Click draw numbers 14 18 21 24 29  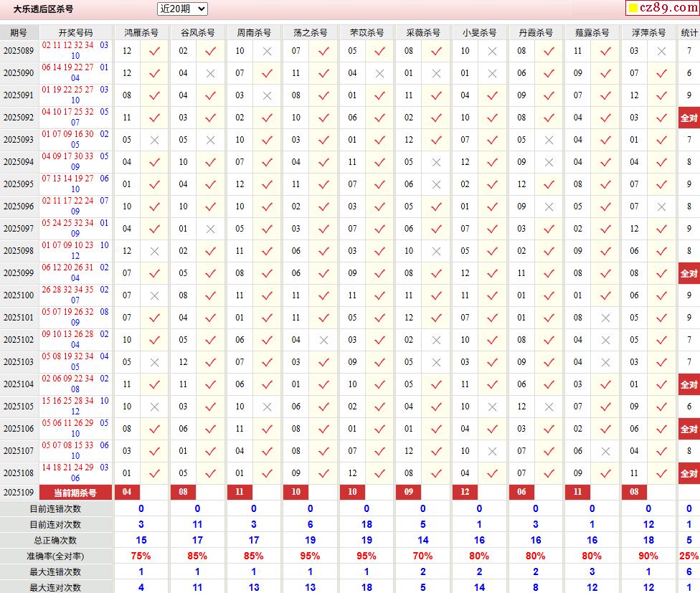67,468
